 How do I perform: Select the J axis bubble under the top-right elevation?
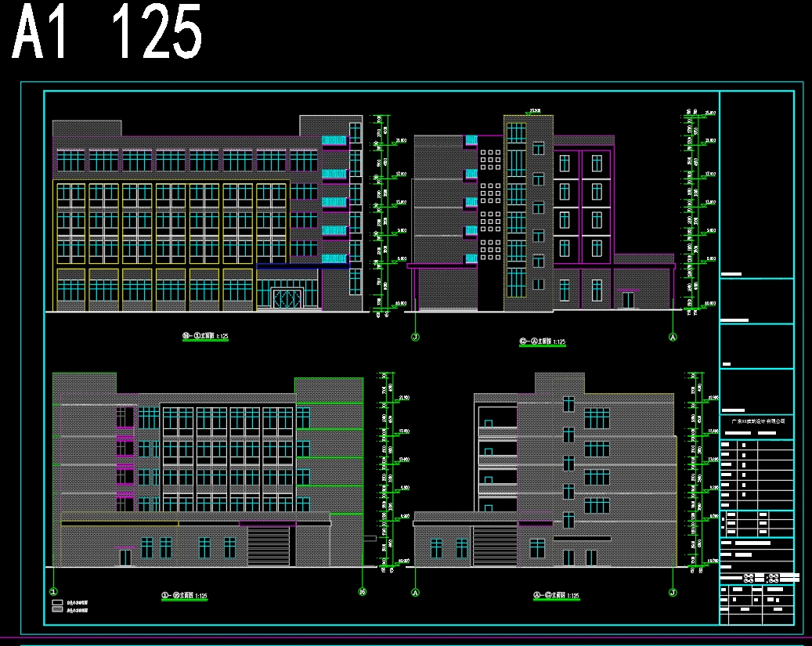tap(414, 337)
